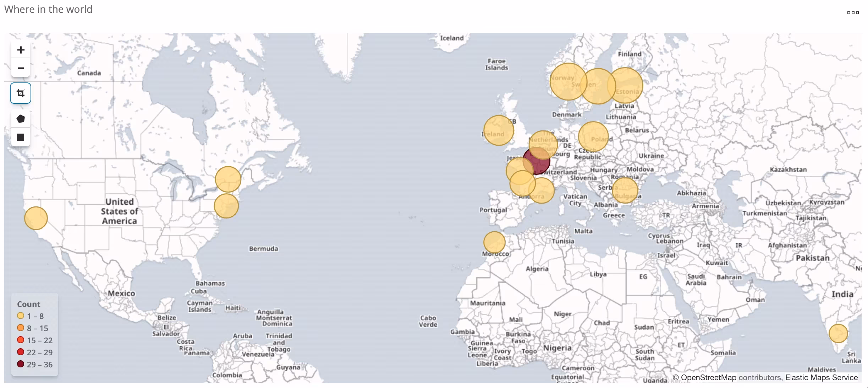The height and width of the screenshot is (388, 868).
Task: Click the zoom in plus button
Action: click(x=21, y=50)
